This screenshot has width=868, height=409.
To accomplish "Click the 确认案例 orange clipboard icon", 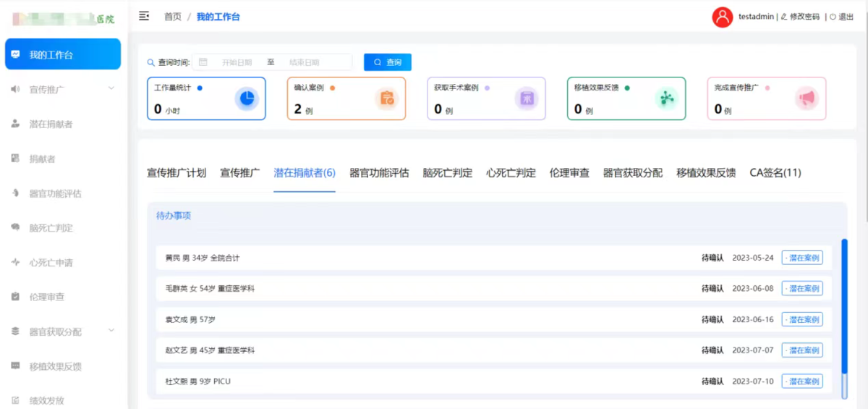I will (x=387, y=98).
